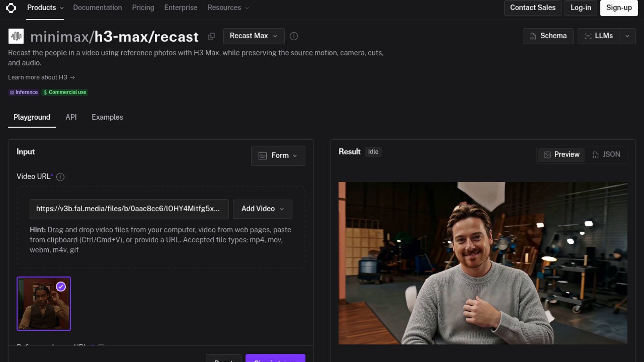Select the source video thumbnail

pos(44,304)
